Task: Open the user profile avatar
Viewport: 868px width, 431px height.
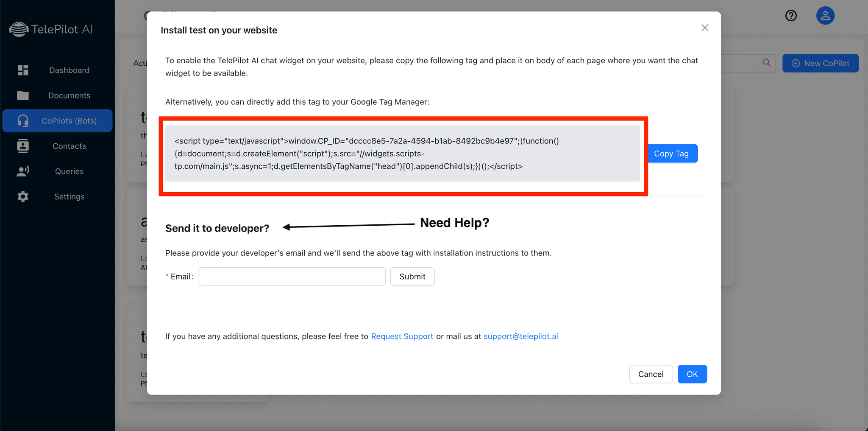Action: pos(825,16)
